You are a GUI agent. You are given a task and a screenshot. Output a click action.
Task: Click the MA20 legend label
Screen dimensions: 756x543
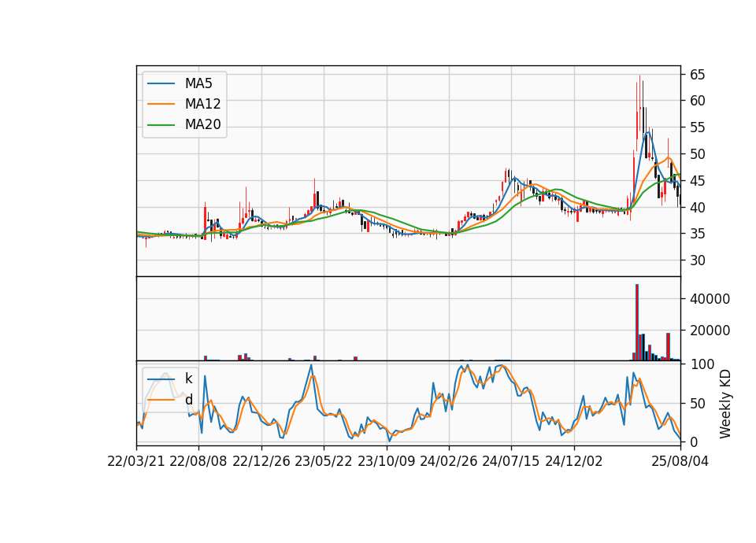202,124
